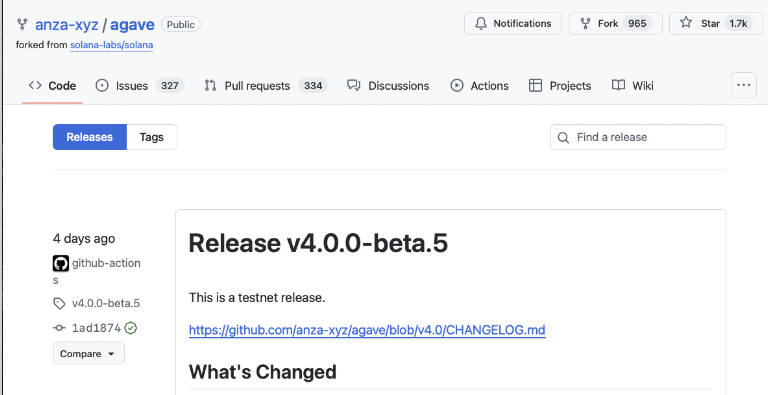Click the github-actions avatar icon
Image resolution: width=768 pixels, height=395 pixels.
coord(61,264)
